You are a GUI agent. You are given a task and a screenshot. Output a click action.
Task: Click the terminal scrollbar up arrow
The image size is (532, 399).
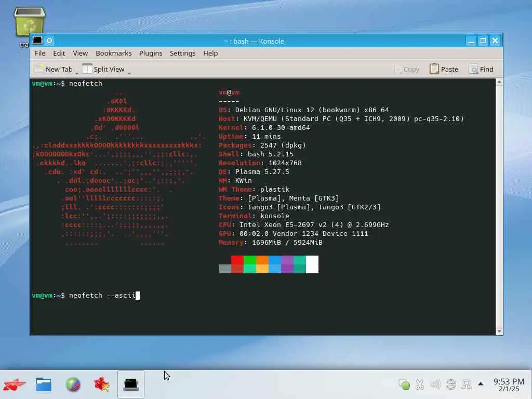coord(499,82)
